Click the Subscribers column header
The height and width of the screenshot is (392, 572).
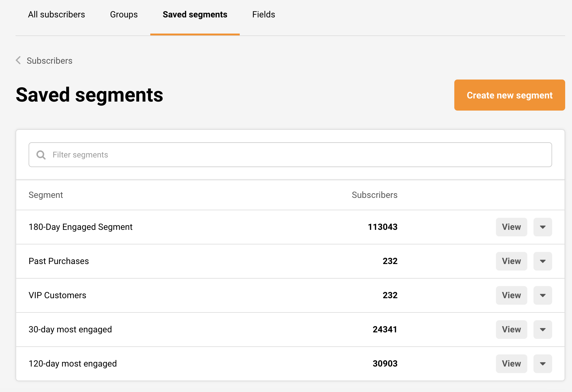(x=374, y=195)
